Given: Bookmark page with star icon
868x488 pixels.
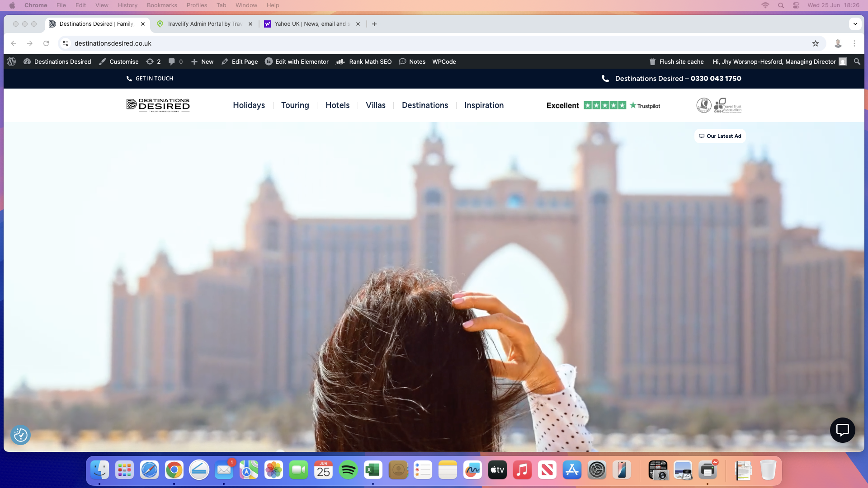Looking at the screenshot, I should point(815,43).
